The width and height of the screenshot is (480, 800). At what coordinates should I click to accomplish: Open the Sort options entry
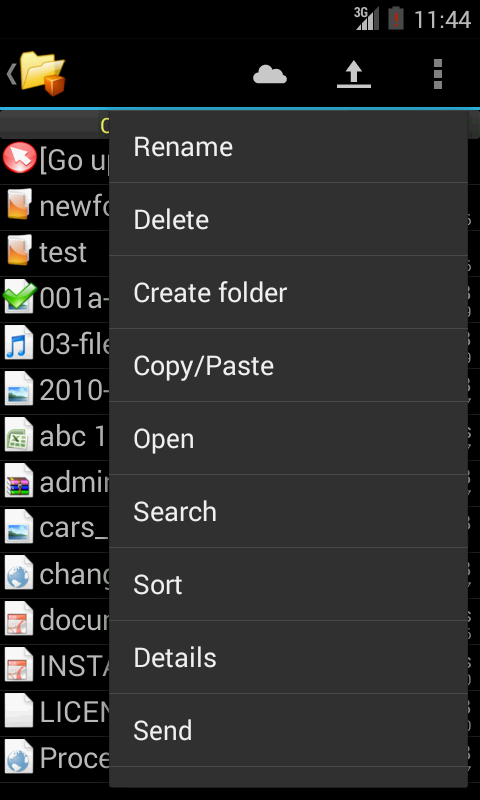pos(288,584)
